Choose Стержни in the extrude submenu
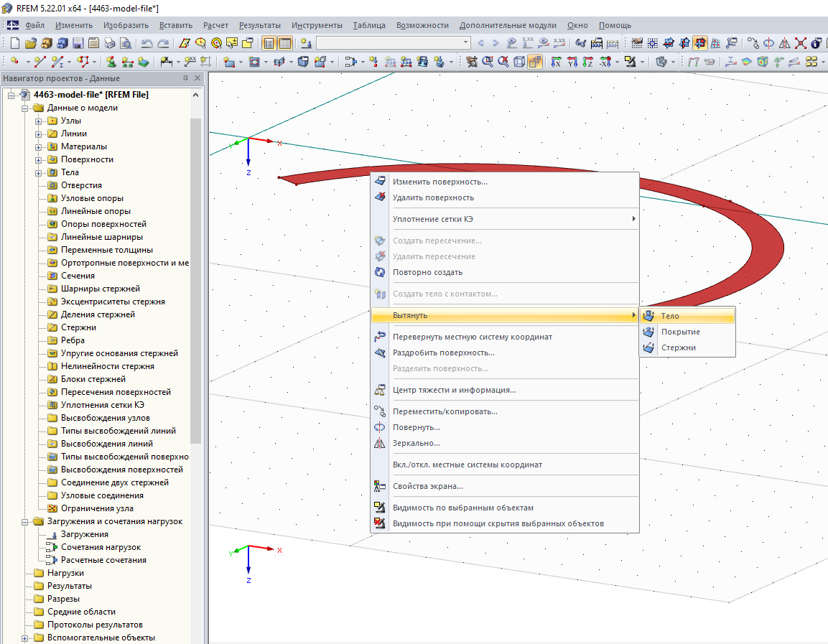The image size is (828, 644). (687, 347)
